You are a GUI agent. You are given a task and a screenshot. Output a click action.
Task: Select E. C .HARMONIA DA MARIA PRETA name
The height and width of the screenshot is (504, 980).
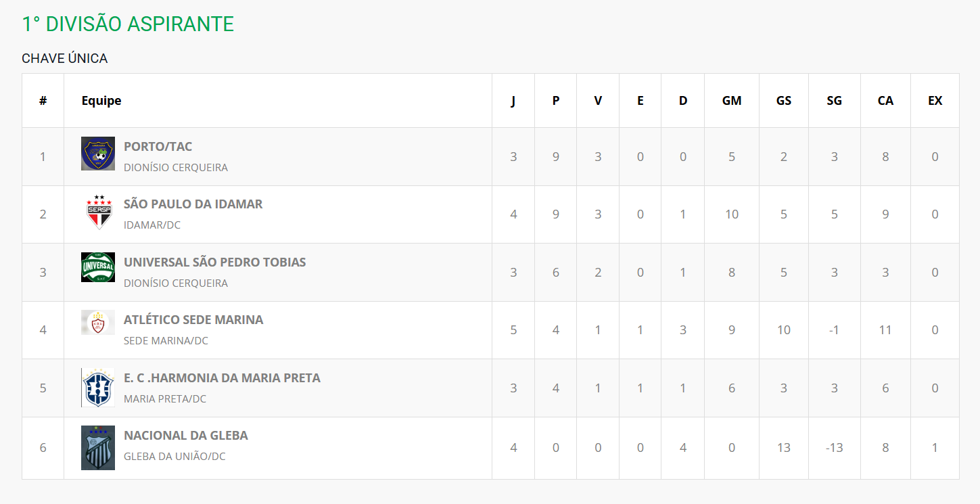[x=222, y=378]
